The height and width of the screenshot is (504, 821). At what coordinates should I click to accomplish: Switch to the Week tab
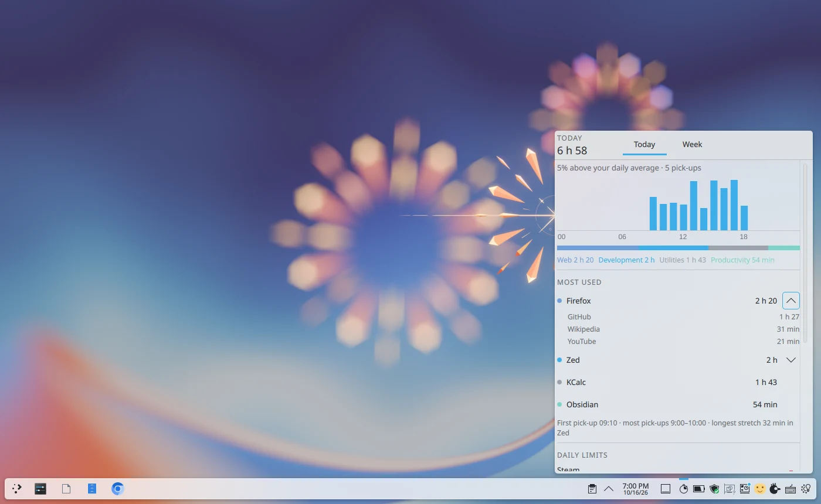pos(692,145)
